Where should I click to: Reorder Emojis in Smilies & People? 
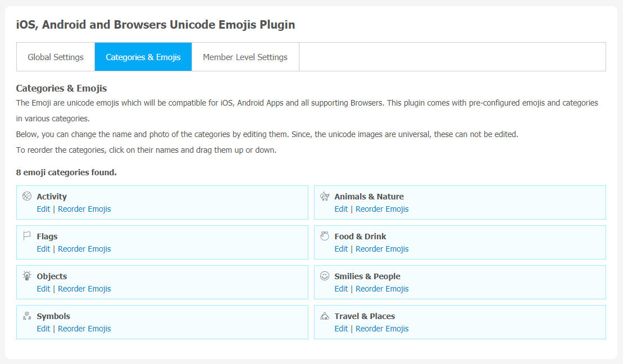[382, 289]
